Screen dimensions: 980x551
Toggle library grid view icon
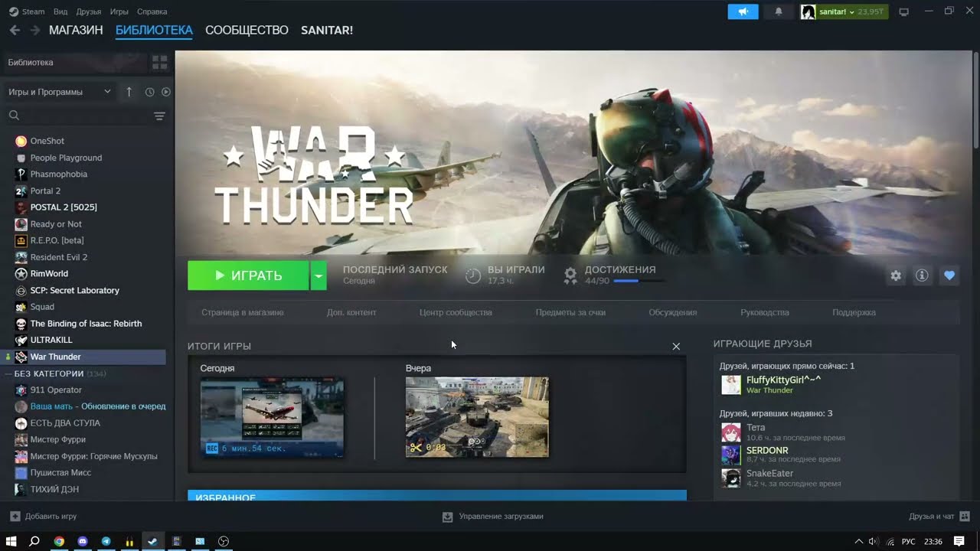coord(159,62)
